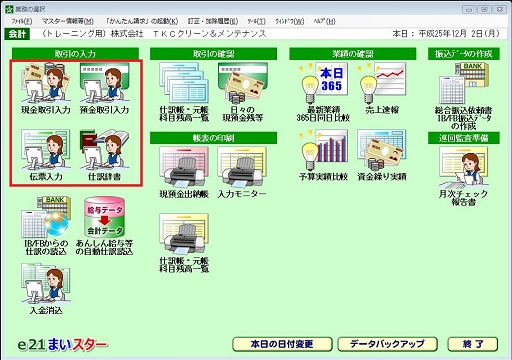Click the 会計 label badge
The width and height of the screenshot is (512, 360).
(x=17, y=34)
